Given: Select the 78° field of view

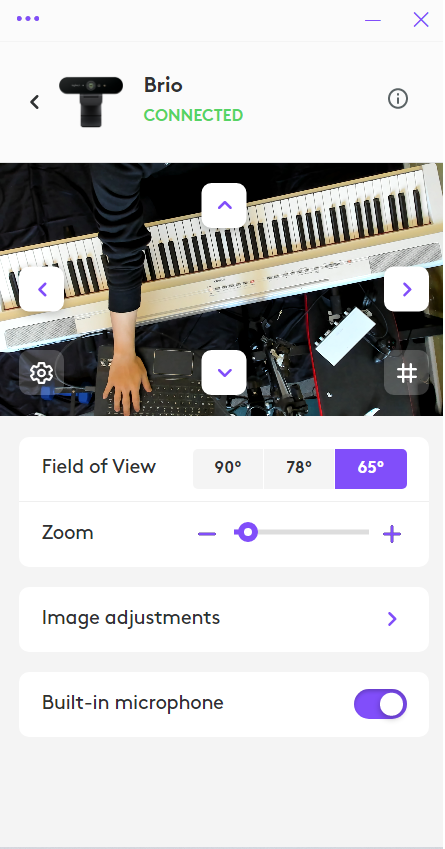Looking at the screenshot, I should (299, 468).
